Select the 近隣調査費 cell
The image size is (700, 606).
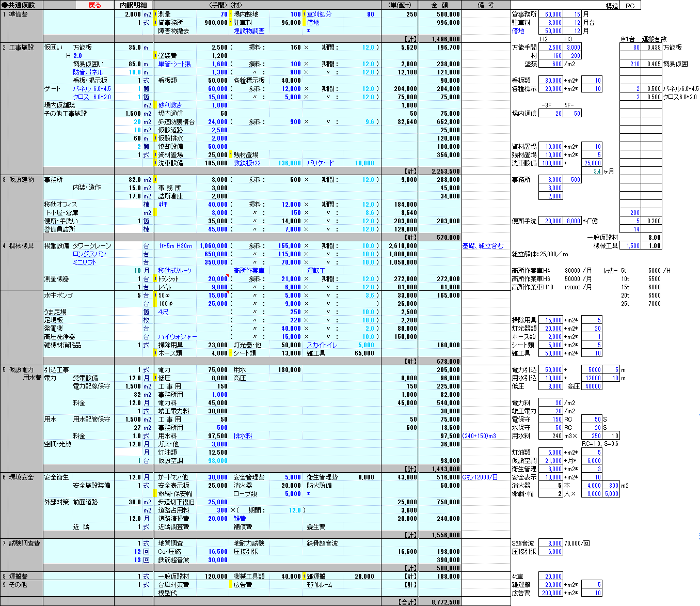[173, 527]
